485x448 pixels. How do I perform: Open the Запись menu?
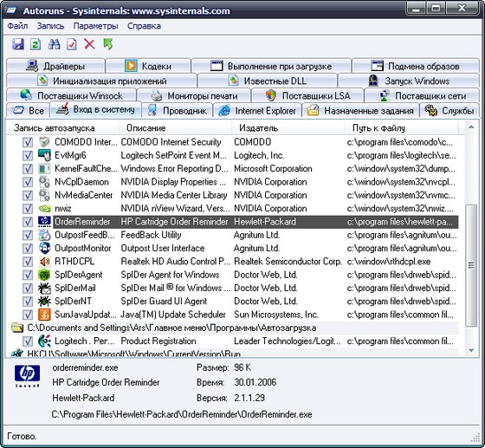[x=50, y=26]
